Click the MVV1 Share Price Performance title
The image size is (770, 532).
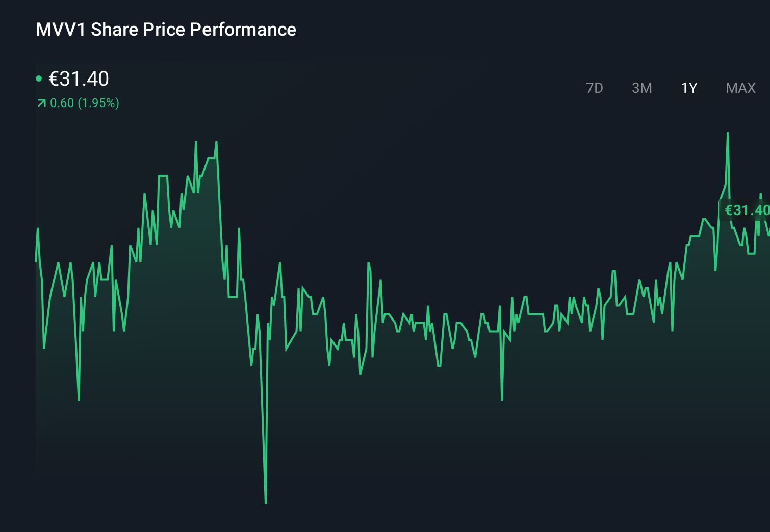click(x=165, y=30)
